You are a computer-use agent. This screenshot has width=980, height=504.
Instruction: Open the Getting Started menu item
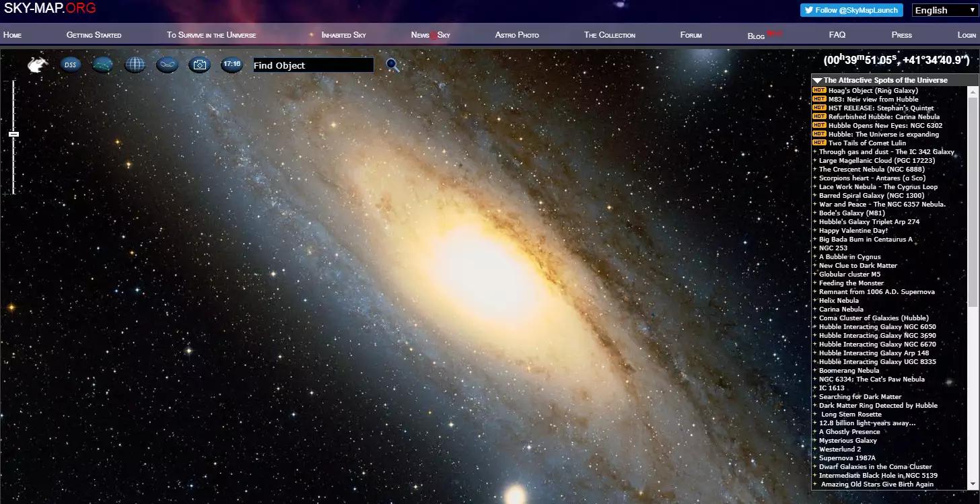tap(94, 35)
